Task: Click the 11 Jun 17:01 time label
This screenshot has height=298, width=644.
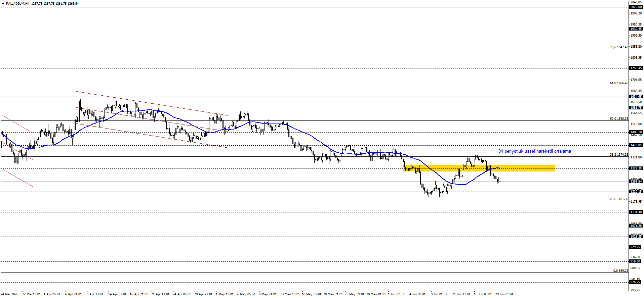Action: [x=461, y=294]
